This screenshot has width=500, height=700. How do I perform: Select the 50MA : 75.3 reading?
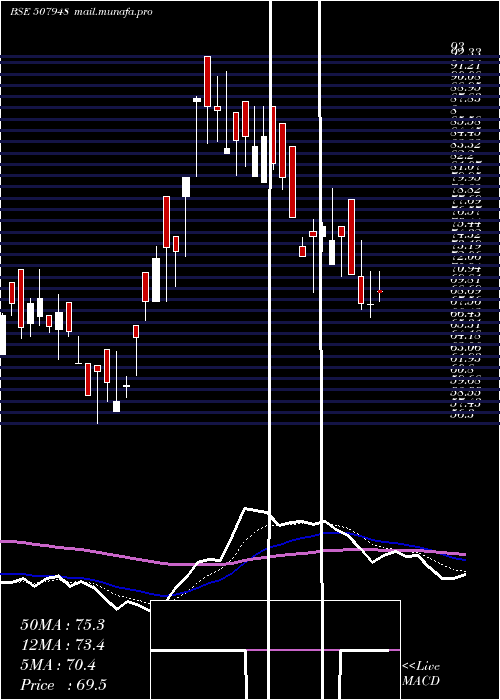point(62,625)
